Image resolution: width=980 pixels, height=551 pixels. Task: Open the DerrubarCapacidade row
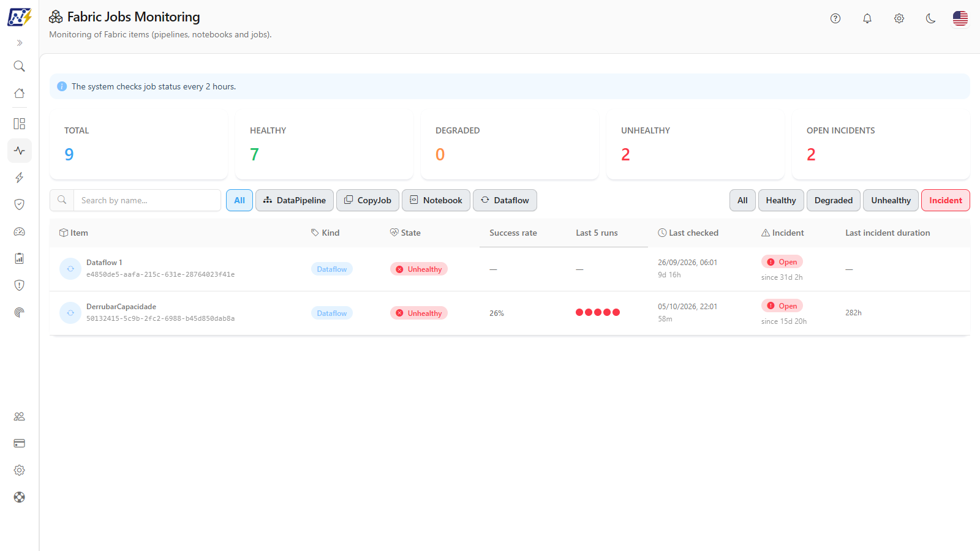coord(510,313)
